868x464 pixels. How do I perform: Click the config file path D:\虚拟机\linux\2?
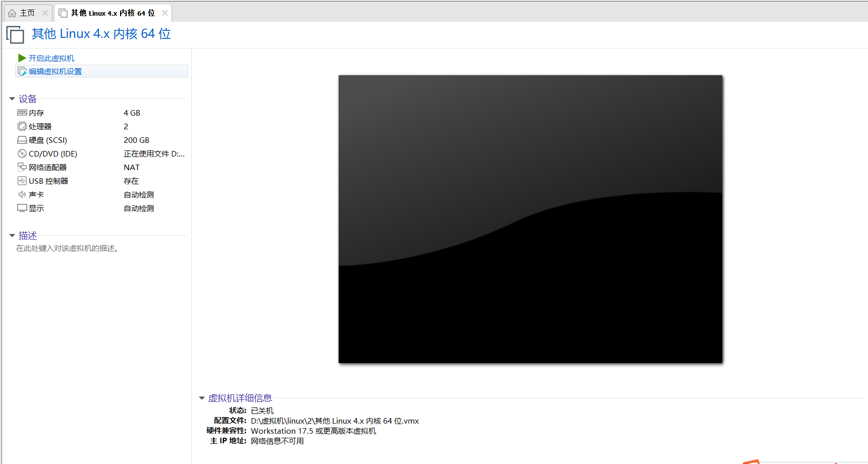click(335, 421)
